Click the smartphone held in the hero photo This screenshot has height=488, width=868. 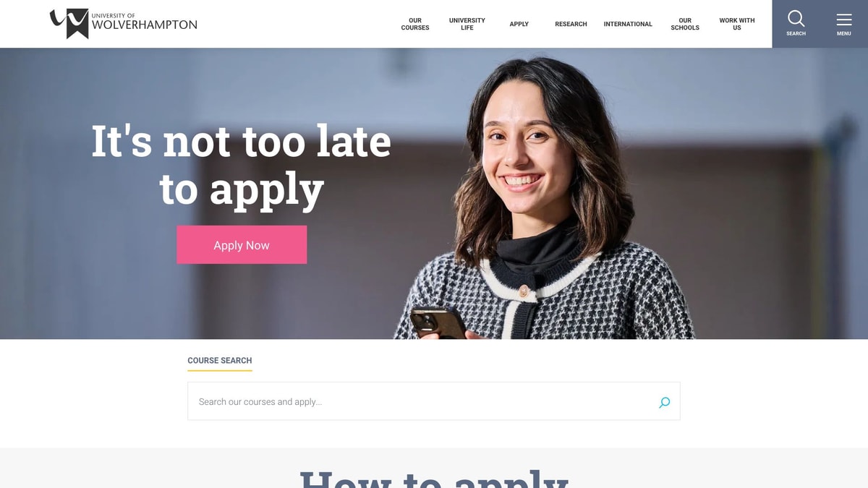[x=438, y=322]
